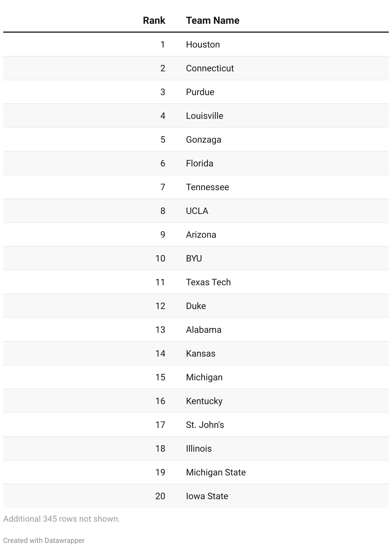Screen dimensions: 392x548
Task: Select the Arizona team name
Action: click(x=201, y=234)
